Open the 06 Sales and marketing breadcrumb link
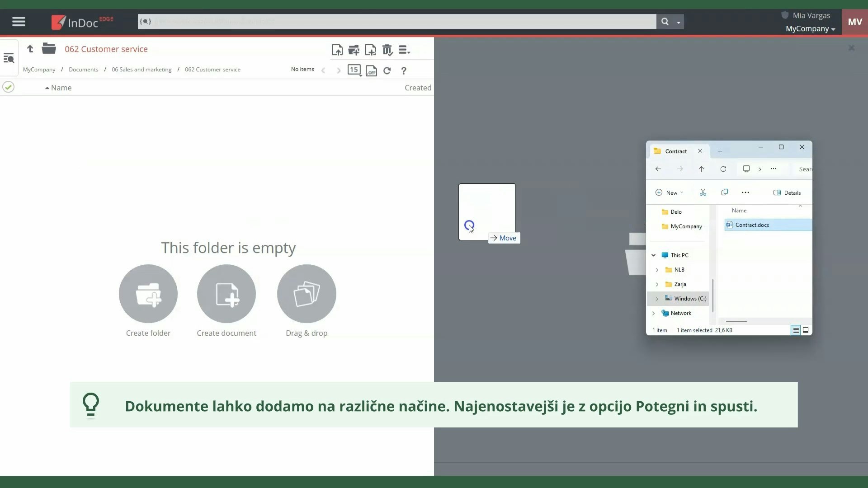Screen dimensions: 868x488 coord(142,69)
